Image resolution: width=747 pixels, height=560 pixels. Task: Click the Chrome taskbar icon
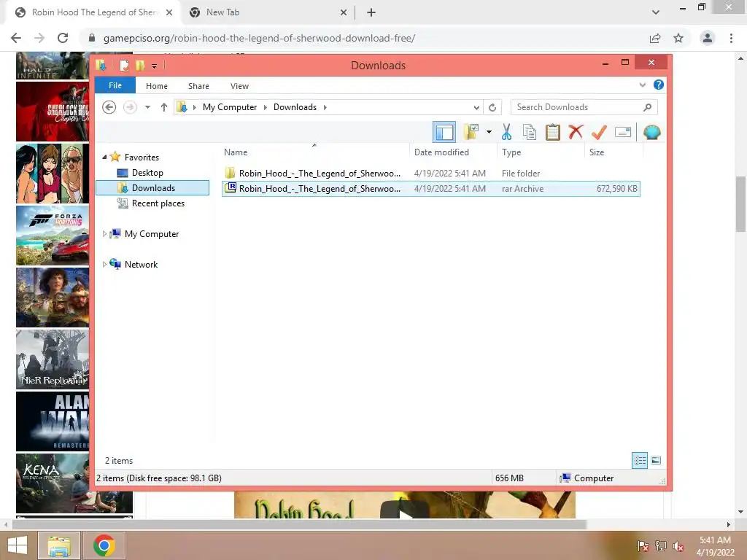point(104,545)
